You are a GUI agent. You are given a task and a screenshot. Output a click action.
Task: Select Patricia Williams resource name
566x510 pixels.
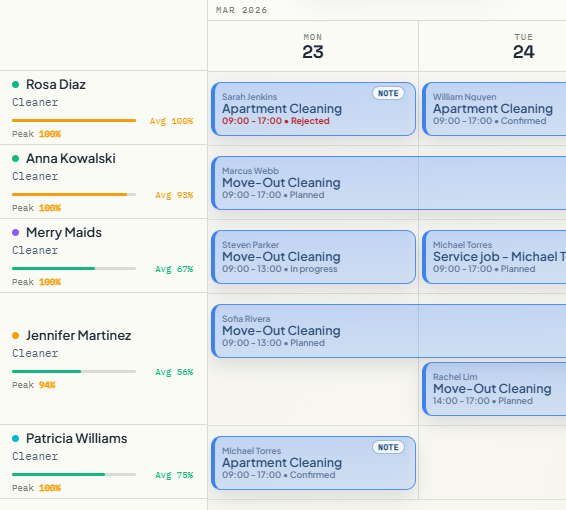click(77, 439)
